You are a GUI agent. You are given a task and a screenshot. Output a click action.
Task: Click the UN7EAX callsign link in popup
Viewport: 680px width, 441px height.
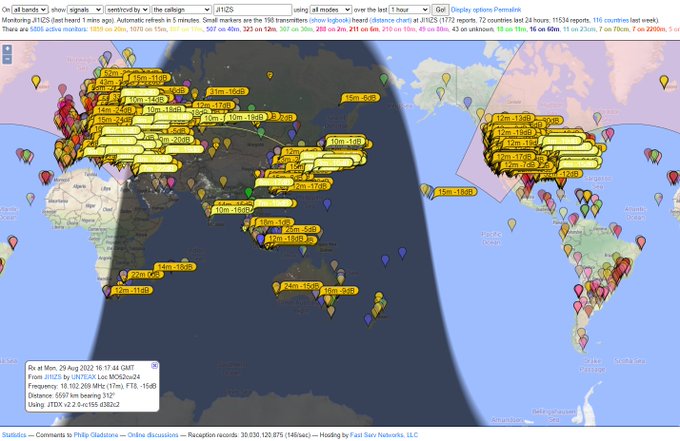[83, 377]
